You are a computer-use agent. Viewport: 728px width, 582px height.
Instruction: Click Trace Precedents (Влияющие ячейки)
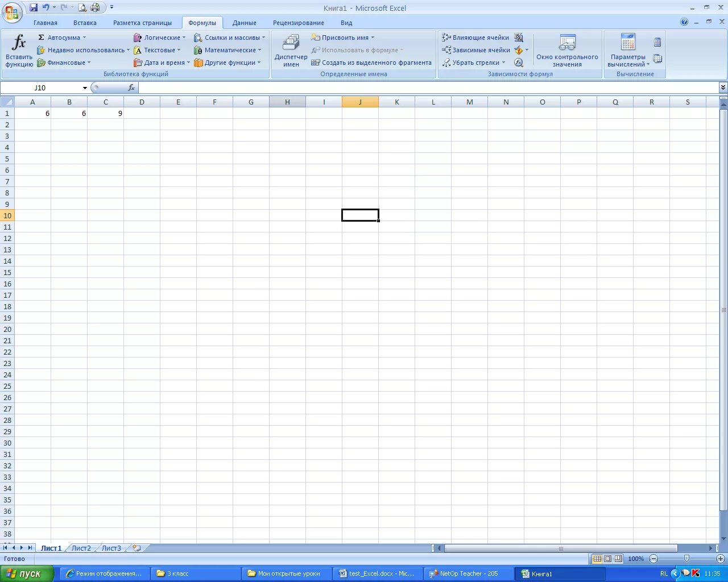click(x=475, y=38)
